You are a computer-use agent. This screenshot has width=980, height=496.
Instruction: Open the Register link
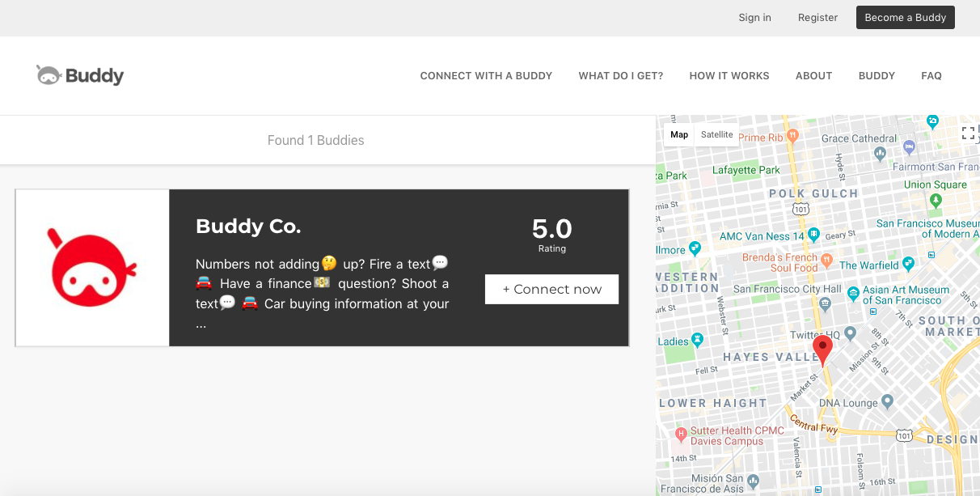(x=817, y=17)
